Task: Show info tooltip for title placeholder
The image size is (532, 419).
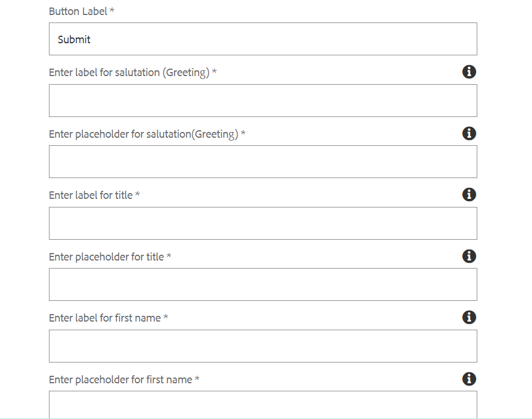Action: click(x=469, y=256)
